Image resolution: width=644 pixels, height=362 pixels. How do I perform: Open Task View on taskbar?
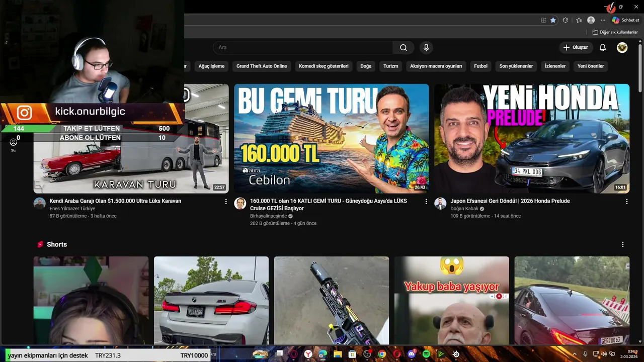(x=279, y=354)
